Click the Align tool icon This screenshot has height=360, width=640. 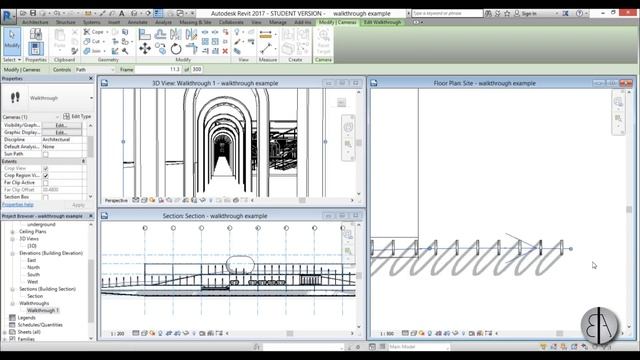point(144,34)
